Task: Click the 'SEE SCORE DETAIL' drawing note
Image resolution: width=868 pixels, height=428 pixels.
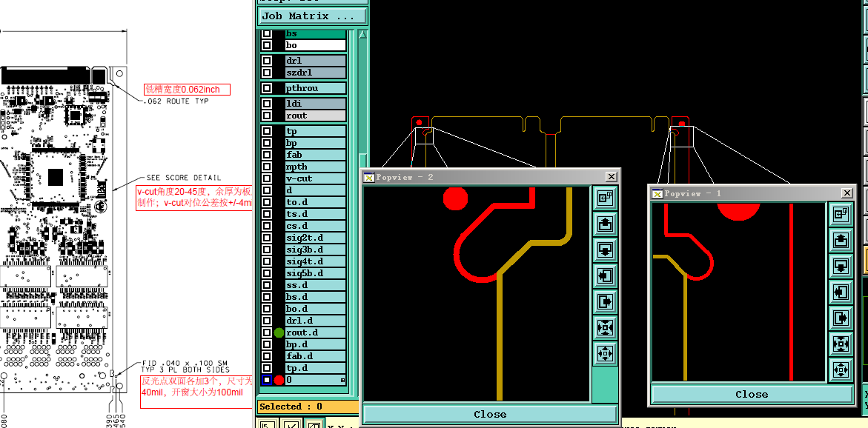Action: (x=184, y=178)
